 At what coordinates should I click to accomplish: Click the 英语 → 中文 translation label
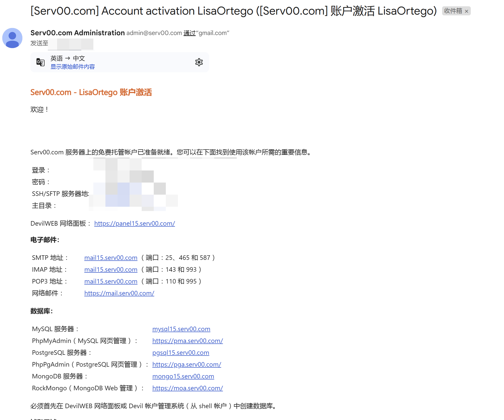68,58
